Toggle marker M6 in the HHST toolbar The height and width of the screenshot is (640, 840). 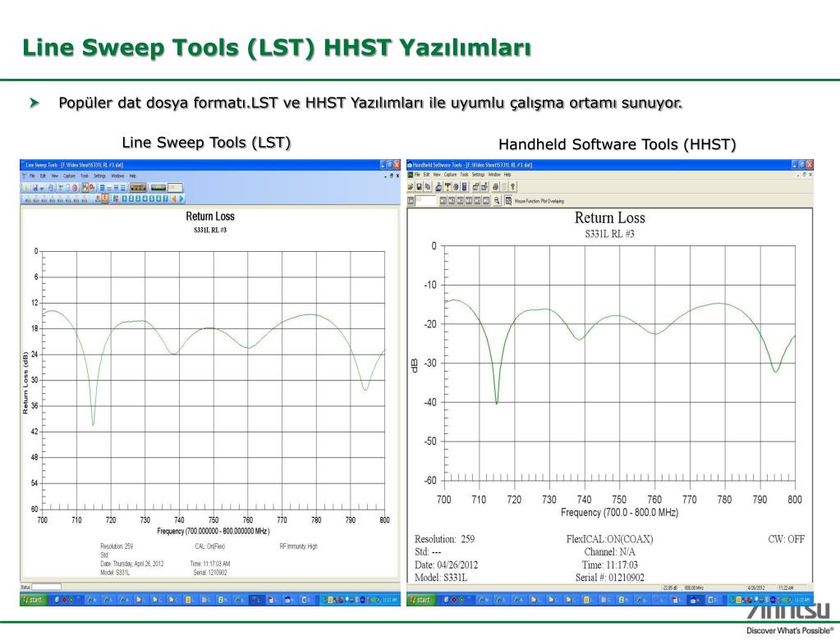486,200
